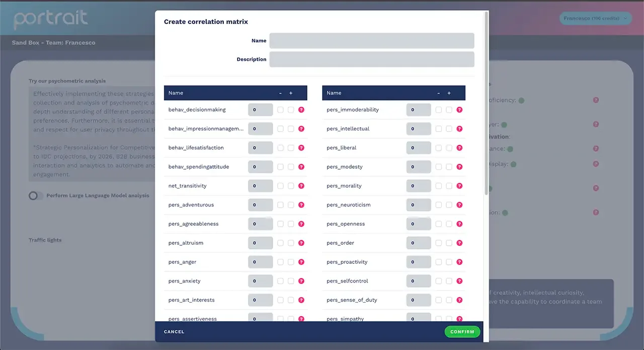This screenshot has width=644, height=350.
Task: Click the Name input field
Action: 372,41
